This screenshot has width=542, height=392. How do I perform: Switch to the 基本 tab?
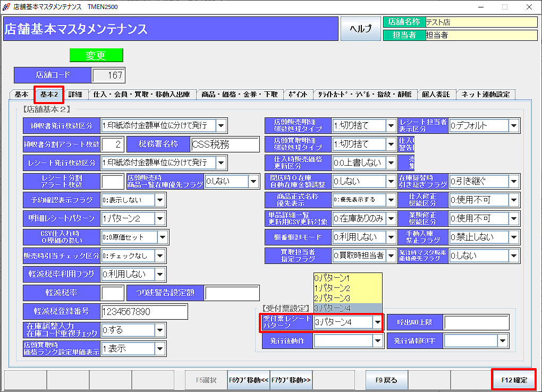coord(22,95)
